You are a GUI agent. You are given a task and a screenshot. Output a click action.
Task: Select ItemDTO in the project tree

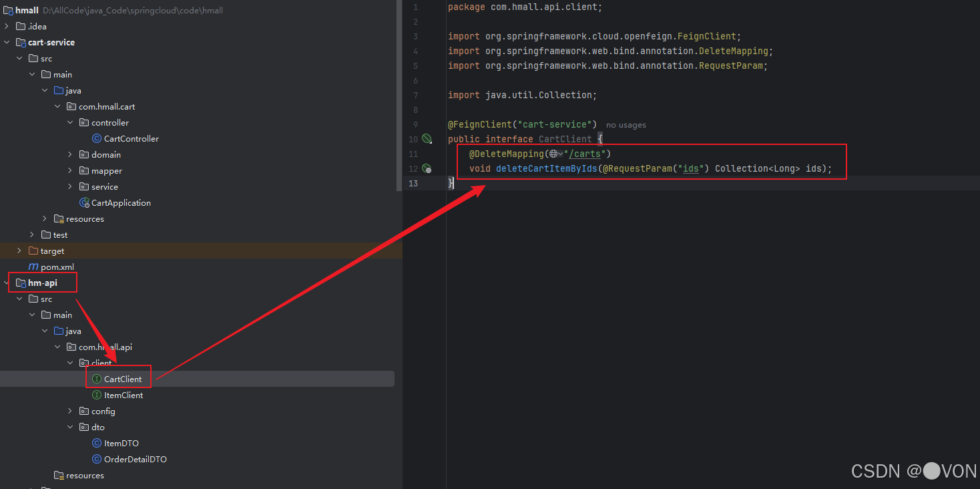(121, 443)
